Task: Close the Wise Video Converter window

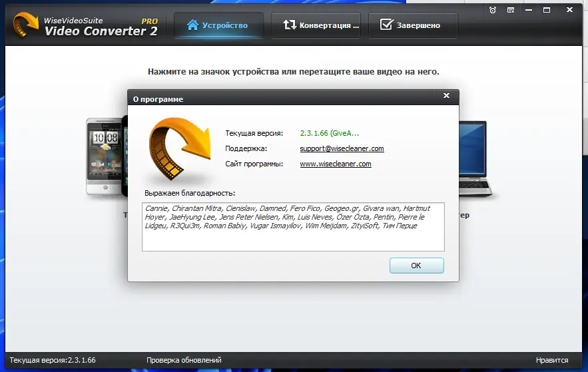Action: pyautogui.click(x=569, y=10)
